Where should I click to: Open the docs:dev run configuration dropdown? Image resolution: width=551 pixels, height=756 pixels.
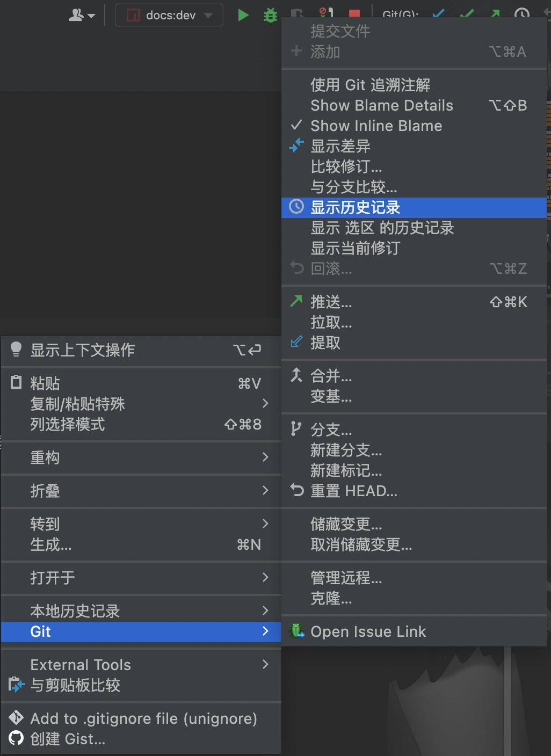click(169, 15)
